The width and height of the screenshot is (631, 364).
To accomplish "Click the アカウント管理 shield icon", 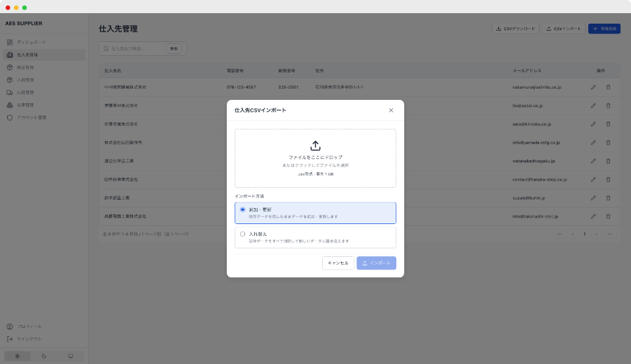I will (10, 118).
